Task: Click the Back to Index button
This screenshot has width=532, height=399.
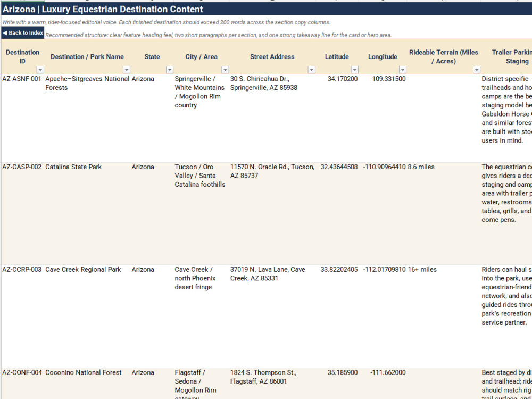Action: click(23, 33)
